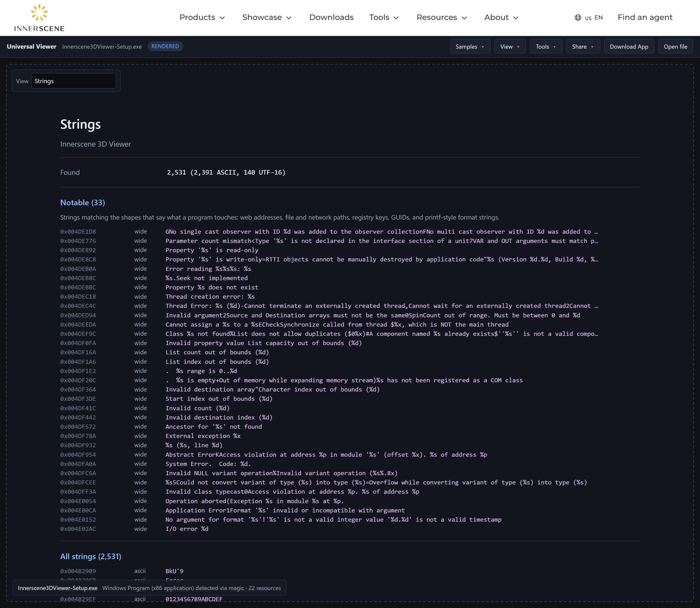700x608 pixels.
Task: Click address 0x004DFCEE
Action: coord(78,483)
